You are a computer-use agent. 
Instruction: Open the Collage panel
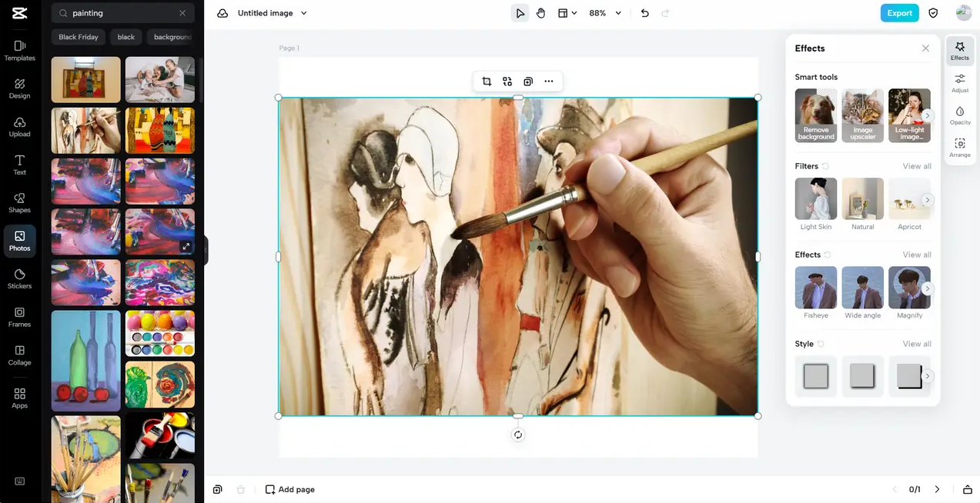coord(20,355)
